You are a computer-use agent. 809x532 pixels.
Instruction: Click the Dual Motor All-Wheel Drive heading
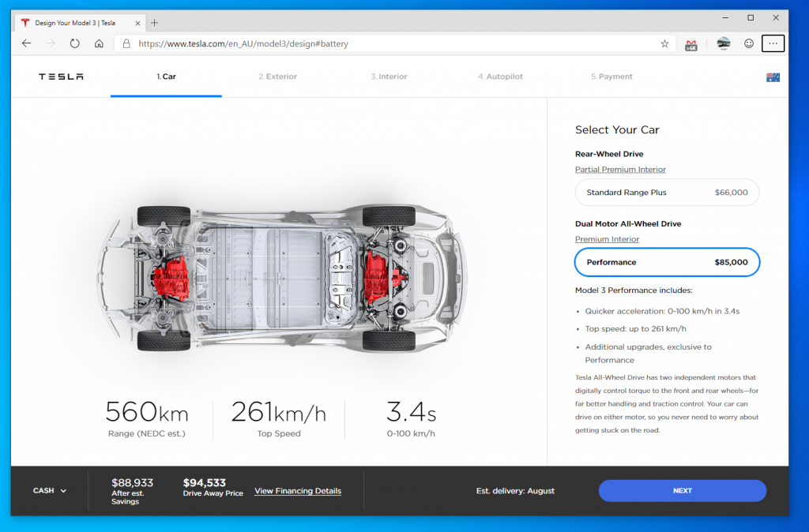[x=628, y=223]
